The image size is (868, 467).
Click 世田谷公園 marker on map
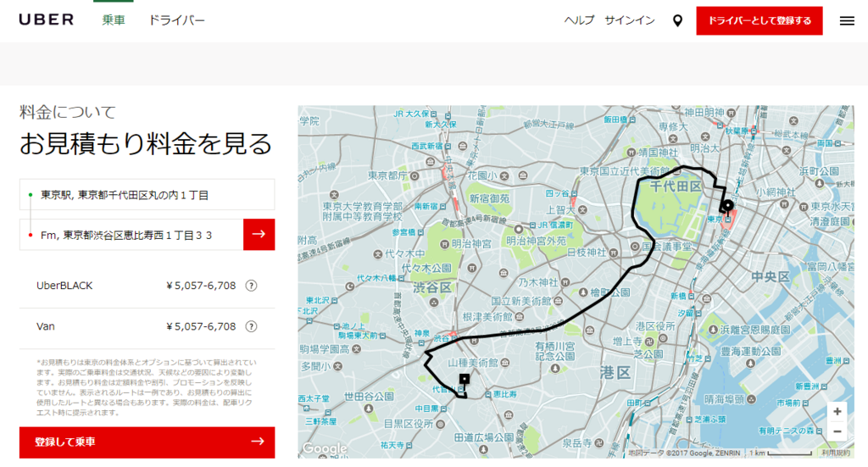coord(369,408)
